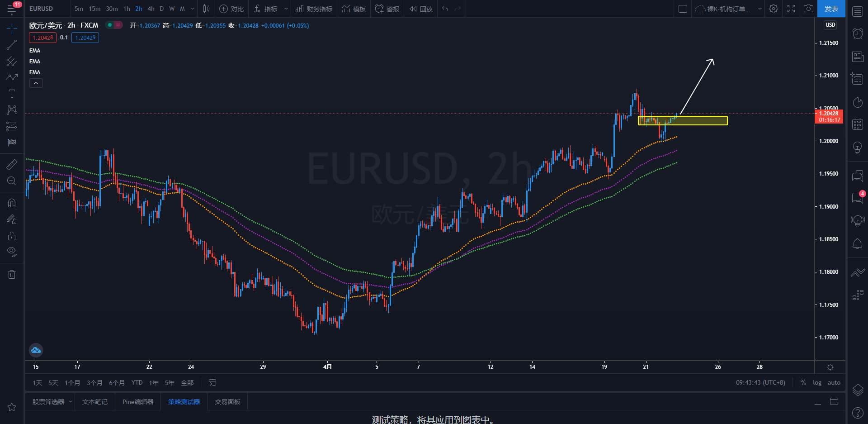Open the alerts clock icon in right sidebar

click(858, 33)
